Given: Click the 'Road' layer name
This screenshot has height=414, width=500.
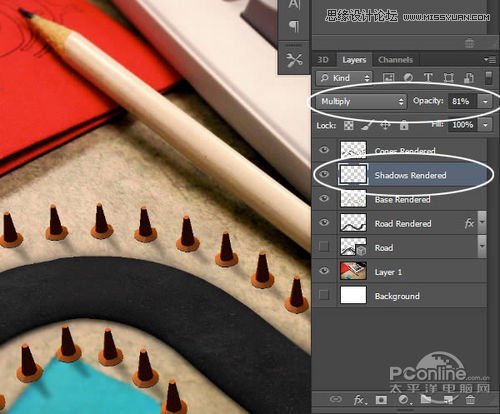Looking at the screenshot, I should (x=384, y=248).
